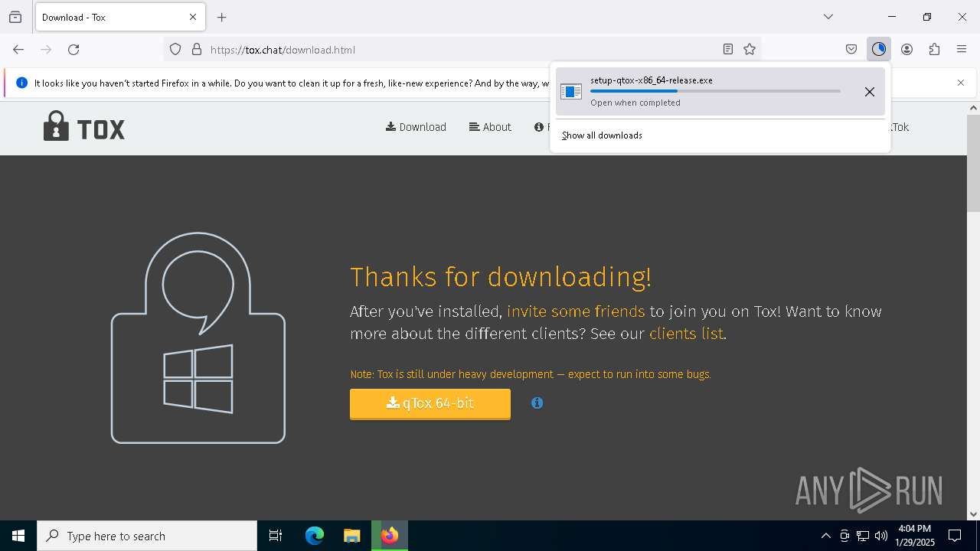980x551 pixels.
Task: Open Download menu item on Tox site
Action: tap(416, 127)
